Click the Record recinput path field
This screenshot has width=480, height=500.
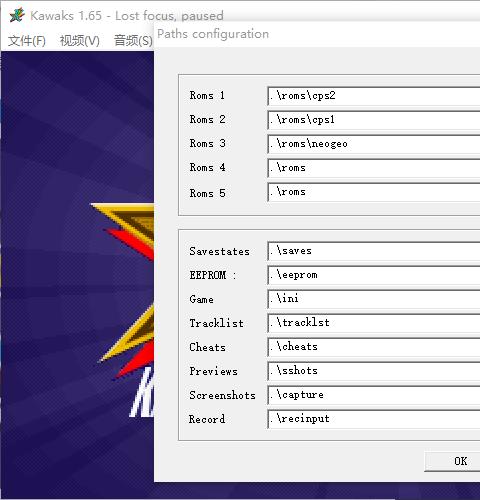pos(374,419)
